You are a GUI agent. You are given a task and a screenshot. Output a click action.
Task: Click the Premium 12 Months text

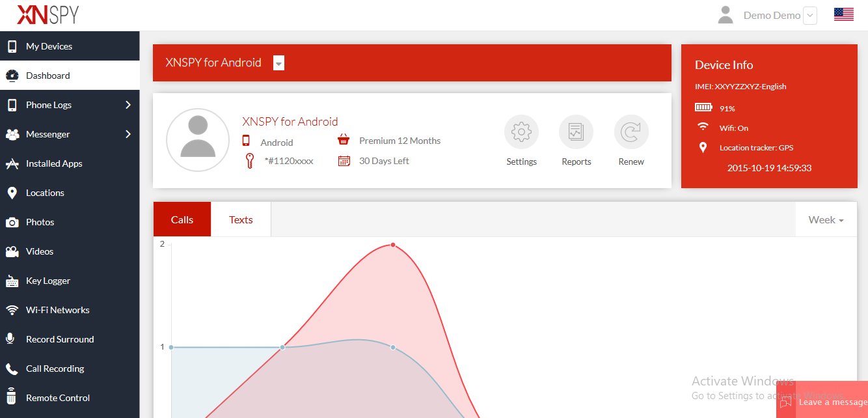pos(400,141)
